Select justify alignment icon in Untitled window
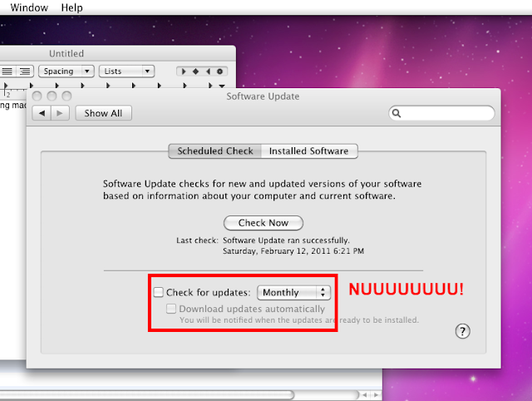 tap(7, 72)
